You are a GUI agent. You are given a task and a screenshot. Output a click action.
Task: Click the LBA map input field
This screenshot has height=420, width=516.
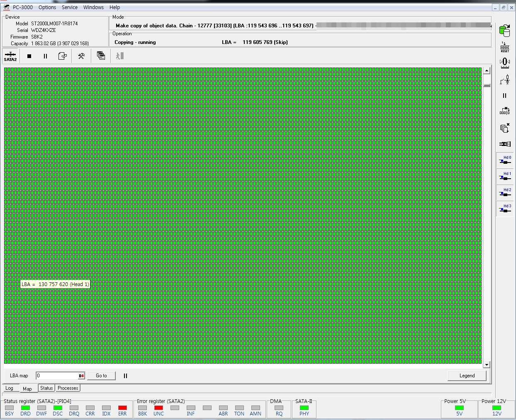click(x=57, y=376)
